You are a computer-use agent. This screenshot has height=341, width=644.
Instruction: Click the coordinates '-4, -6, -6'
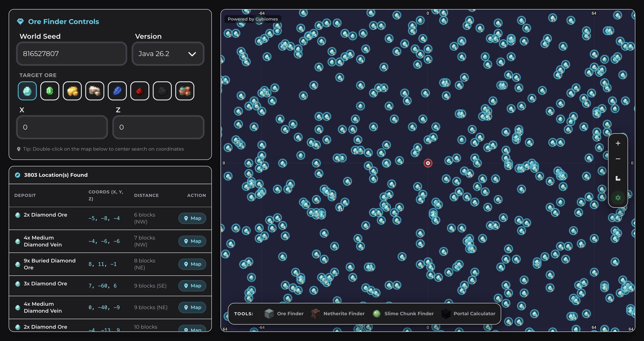click(104, 241)
